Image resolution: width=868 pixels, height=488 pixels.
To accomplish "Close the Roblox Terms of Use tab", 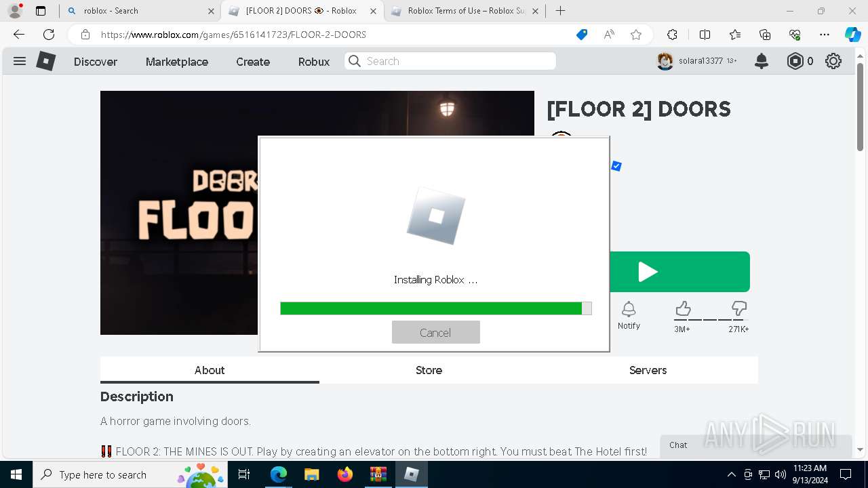I will [x=535, y=11].
